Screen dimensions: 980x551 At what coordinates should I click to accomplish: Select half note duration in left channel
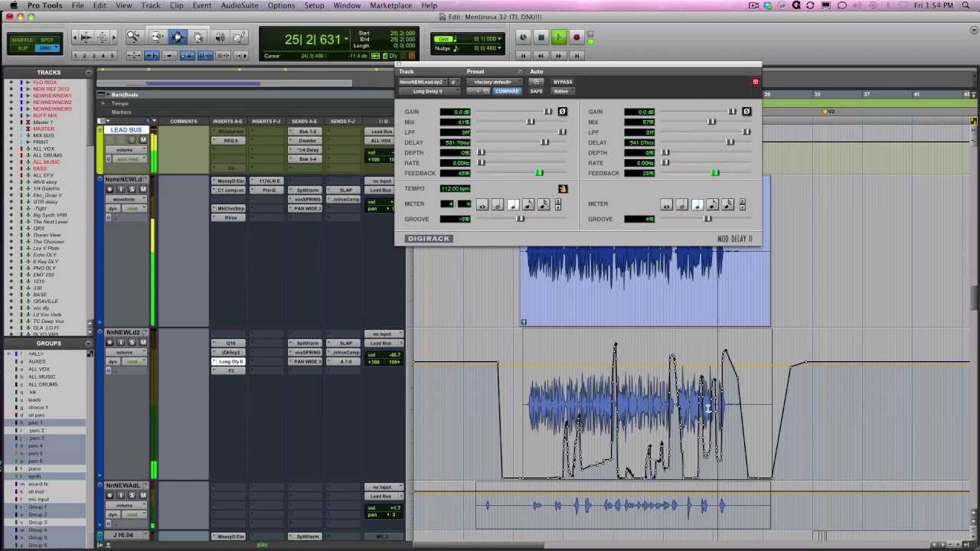pyautogui.click(x=497, y=204)
